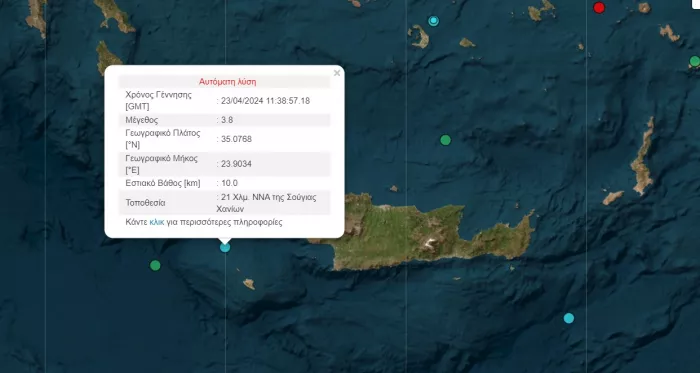Click the green marker at the right map edge

point(695,61)
